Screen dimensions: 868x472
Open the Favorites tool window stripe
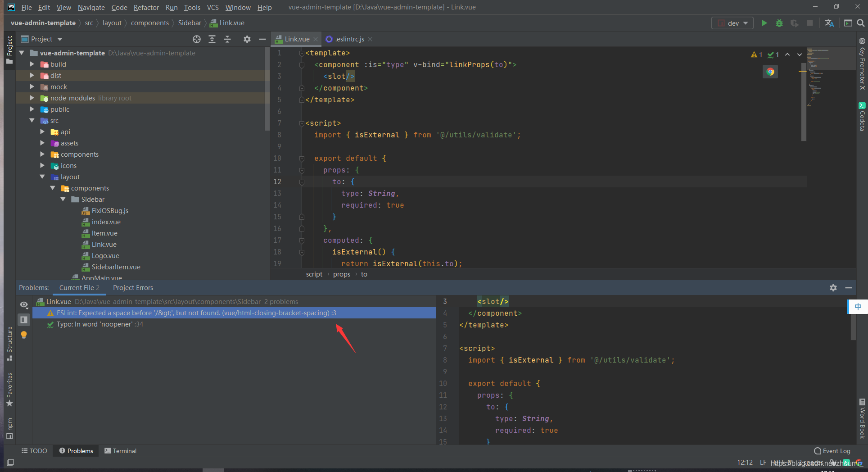[9, 390]
